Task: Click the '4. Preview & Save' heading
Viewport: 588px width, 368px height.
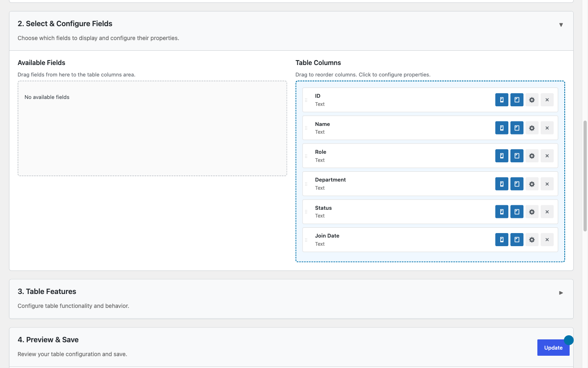Action: (x=48, y=340)
